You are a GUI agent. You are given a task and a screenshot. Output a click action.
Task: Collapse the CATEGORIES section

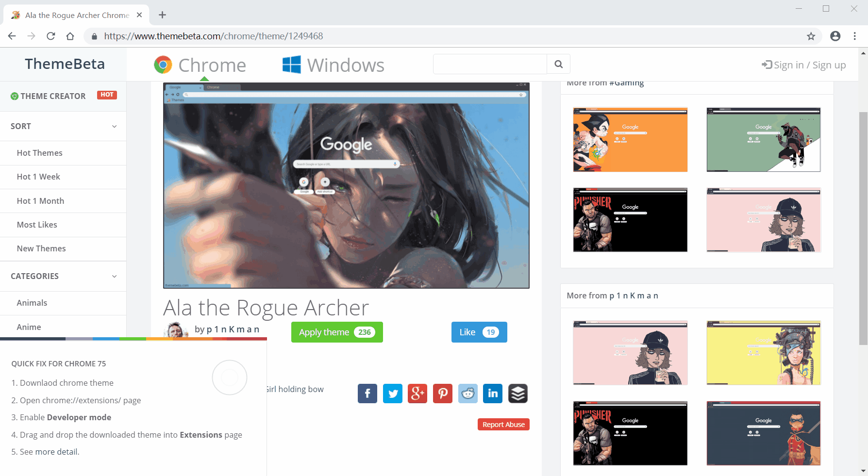(x=63, y=276)
